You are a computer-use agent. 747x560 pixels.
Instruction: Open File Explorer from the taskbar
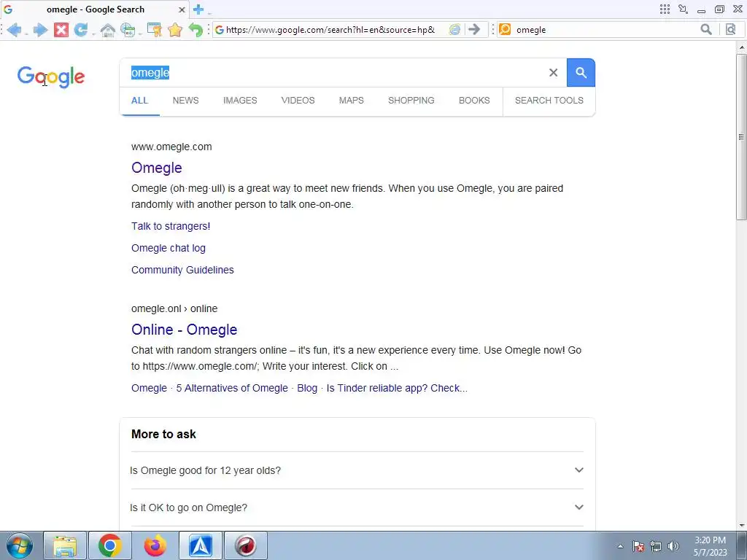tap(65, 545)
